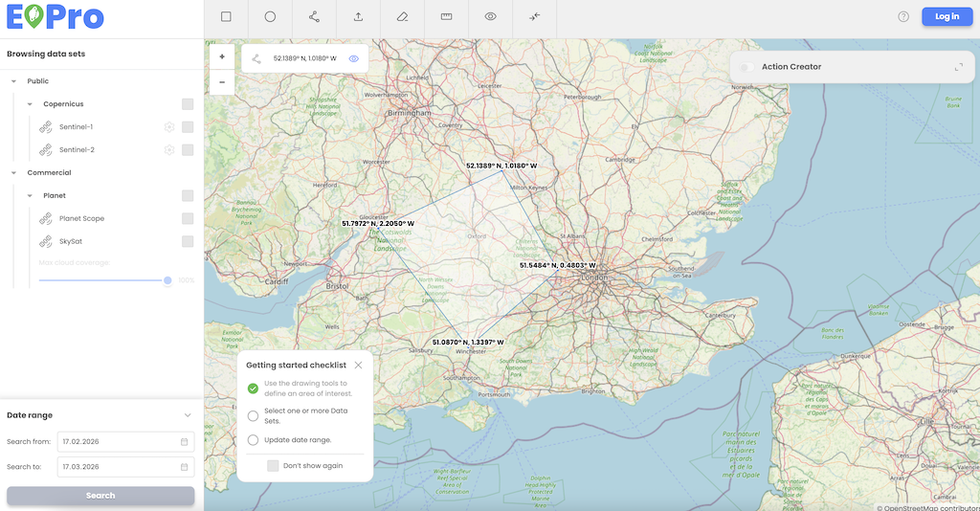Image resolution: width=980 pixels, height=511 pixels.
Task: Open Sentinel-1 settings gear
Action: coord(168,127)
